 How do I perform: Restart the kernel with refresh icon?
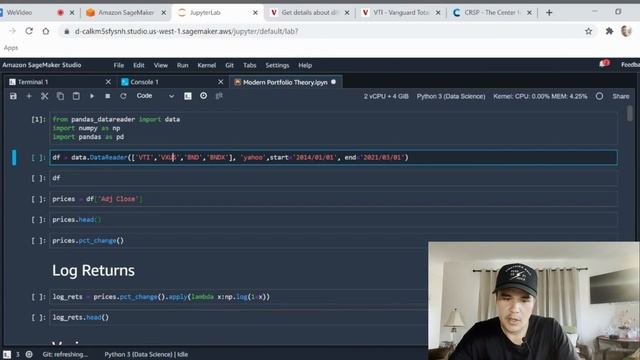(123, 96)
